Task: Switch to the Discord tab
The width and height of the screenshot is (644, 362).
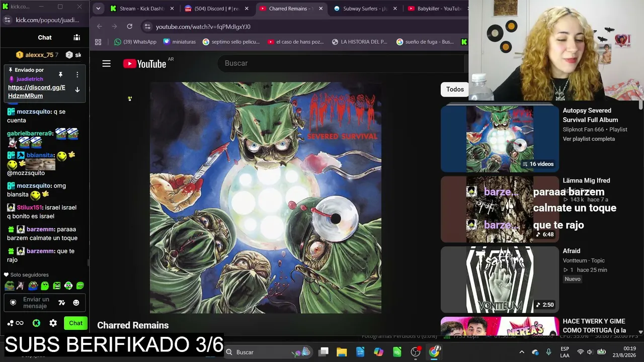Action: [217, 9]
